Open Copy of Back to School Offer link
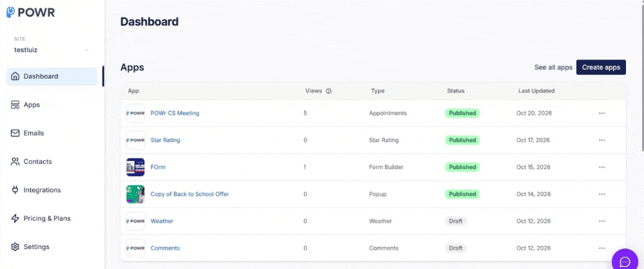 click(190, 194)
